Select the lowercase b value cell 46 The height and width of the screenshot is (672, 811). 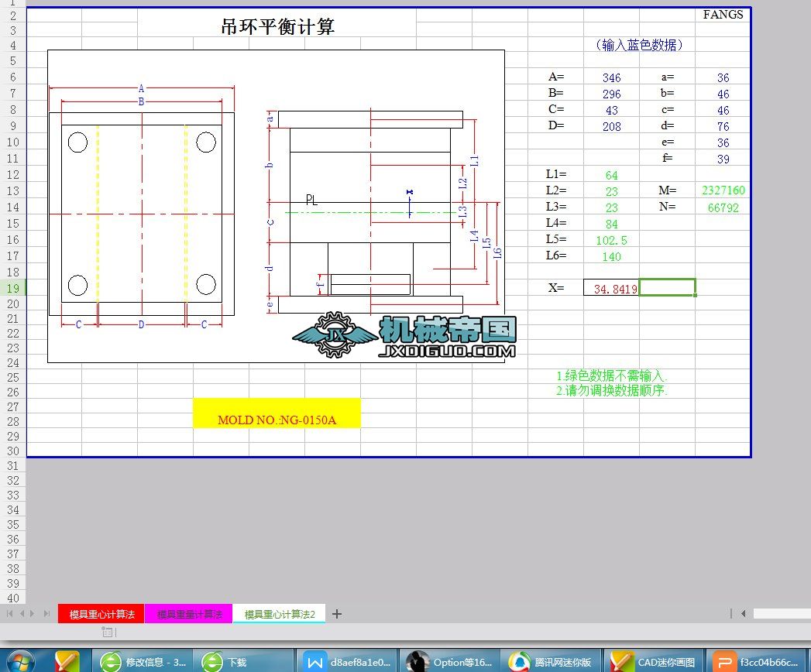[723, 94]
